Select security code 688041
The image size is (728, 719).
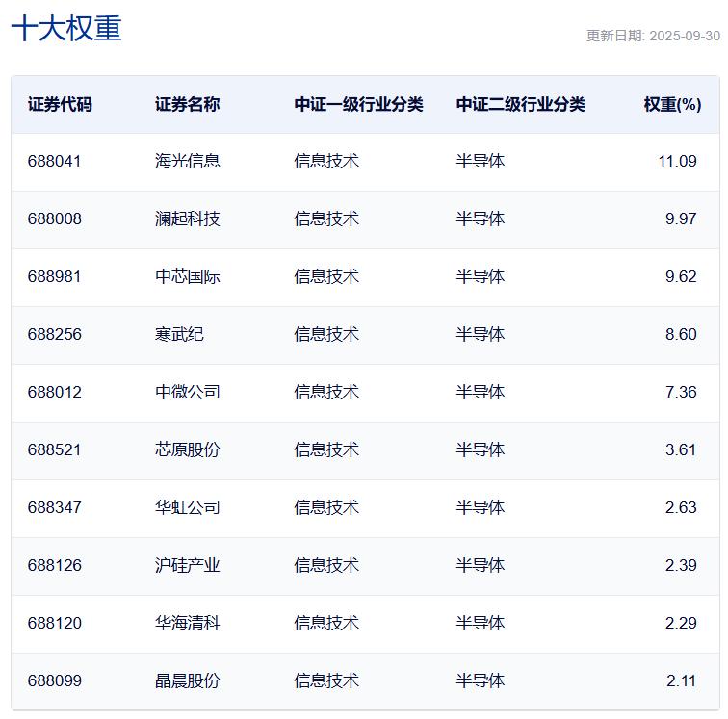click(x=55, y=161)
